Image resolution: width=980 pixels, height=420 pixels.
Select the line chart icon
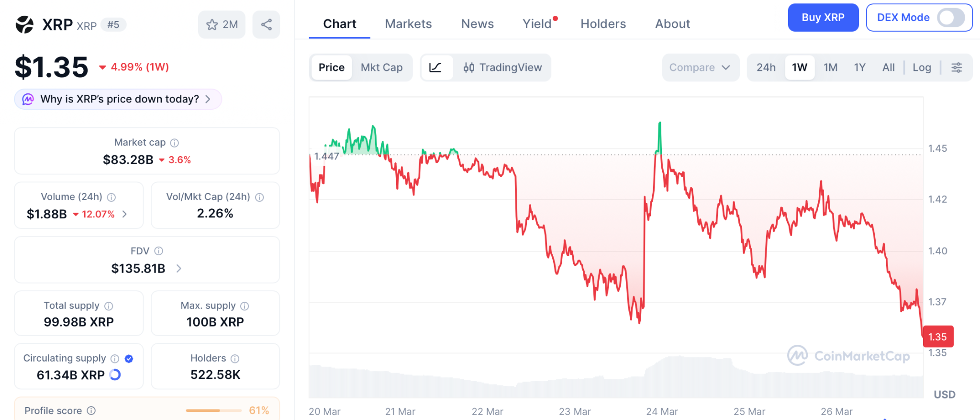click(435, 68)
